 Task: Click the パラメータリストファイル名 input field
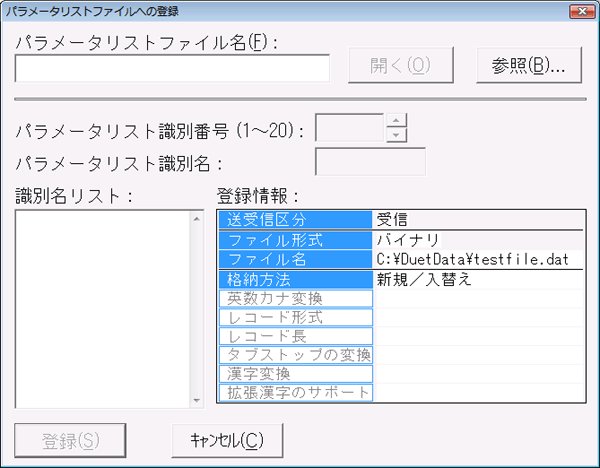pyautogui.click(x=172, y=68)
